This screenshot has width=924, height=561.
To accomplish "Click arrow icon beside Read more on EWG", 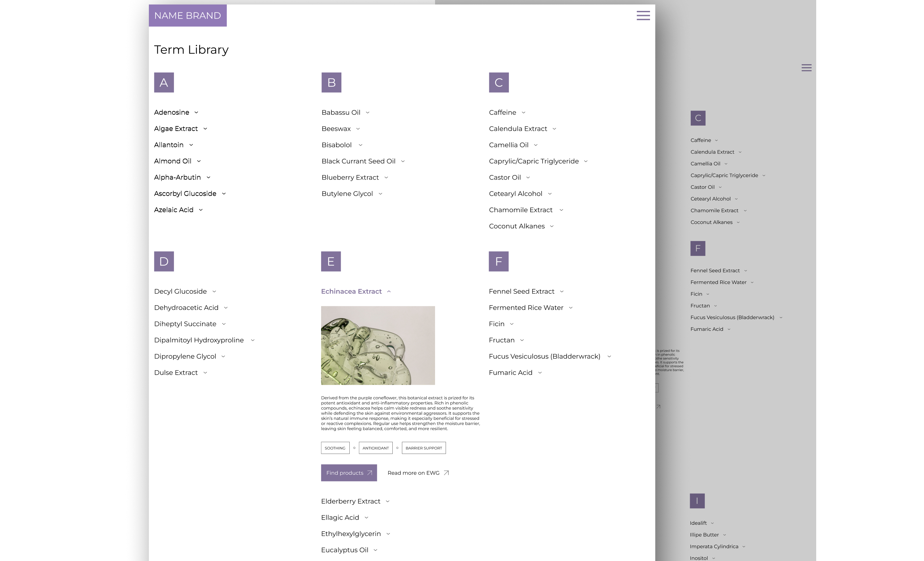I will pos(446,473).
